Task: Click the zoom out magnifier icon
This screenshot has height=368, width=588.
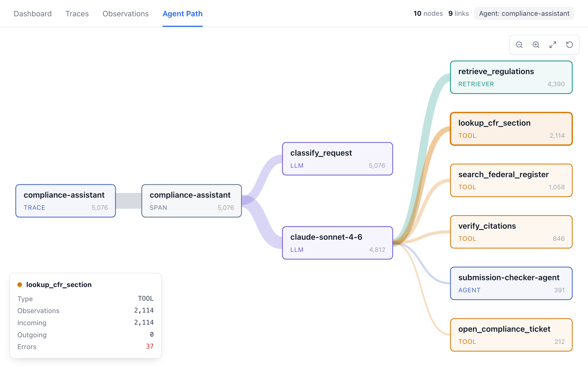Action: (519, 45)
